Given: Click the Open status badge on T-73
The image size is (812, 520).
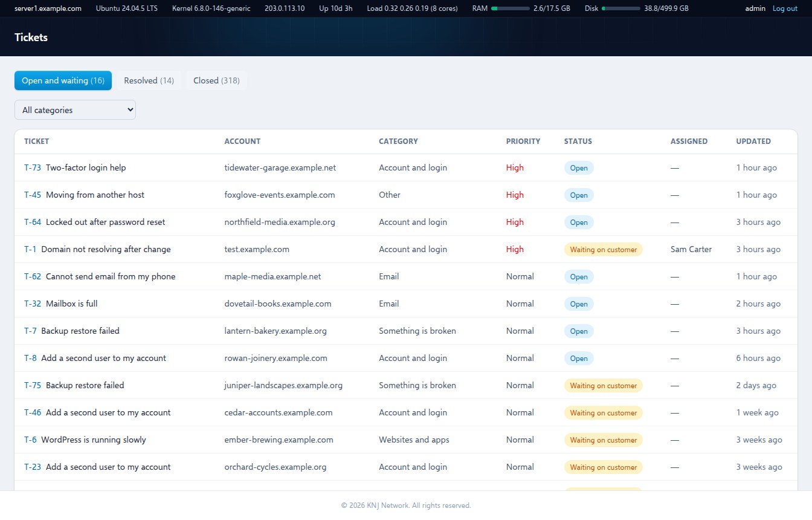Looking at the screenshot, I should click(x=579, y=167).
